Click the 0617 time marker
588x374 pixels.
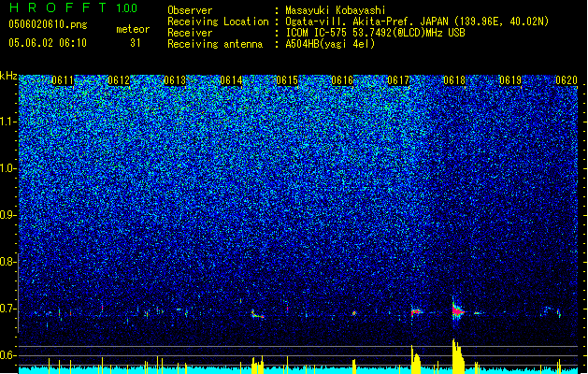click(x=398, y=80)
